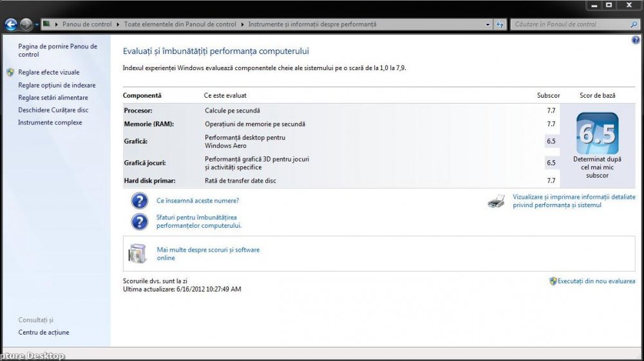Expand breadcrumb arrow after 'Toate elementele din Panoul de control'
Screen dimensions: 644x361
[242, 24]
